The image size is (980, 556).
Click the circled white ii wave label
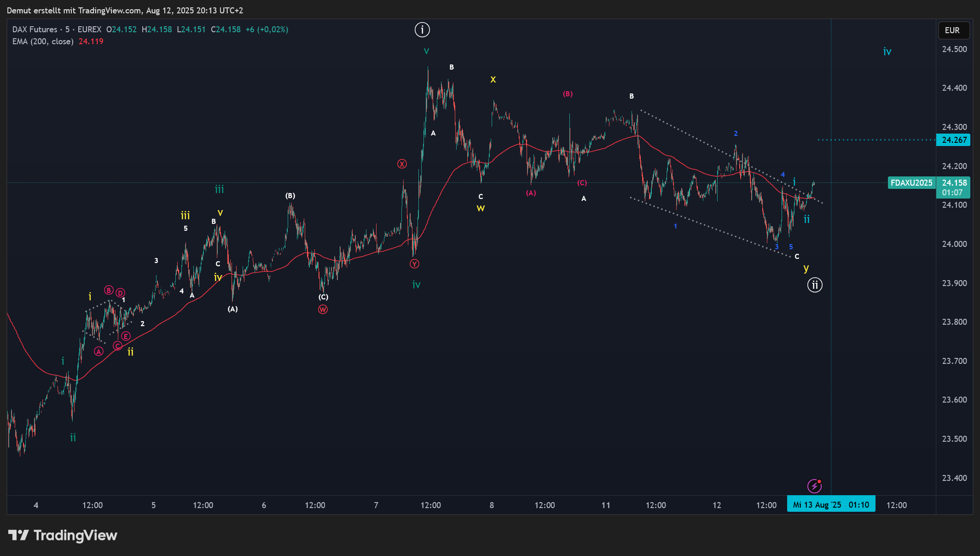815,285
